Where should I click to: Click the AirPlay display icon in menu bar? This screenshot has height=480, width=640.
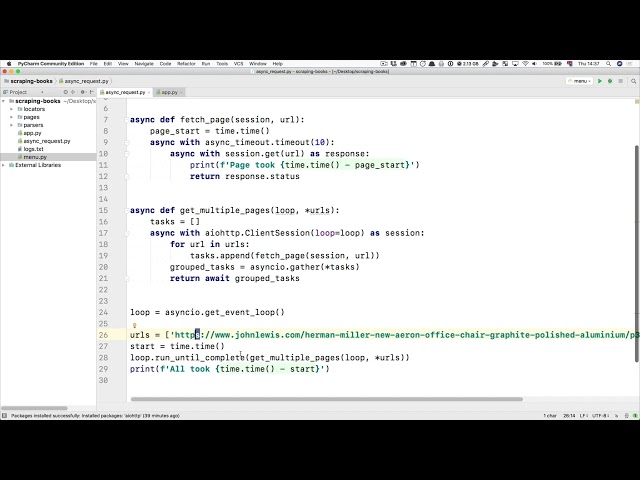click(x=515, y=64)
